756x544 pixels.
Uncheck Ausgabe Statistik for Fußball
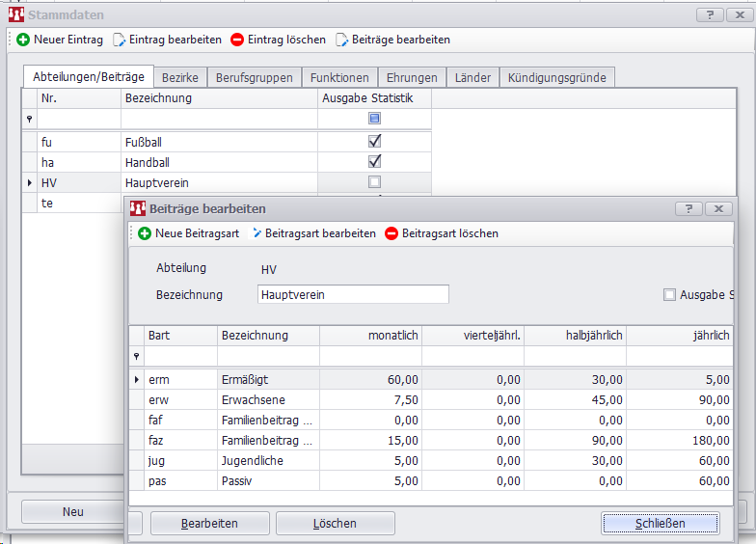pyautogui.click(x=375, y=141)
